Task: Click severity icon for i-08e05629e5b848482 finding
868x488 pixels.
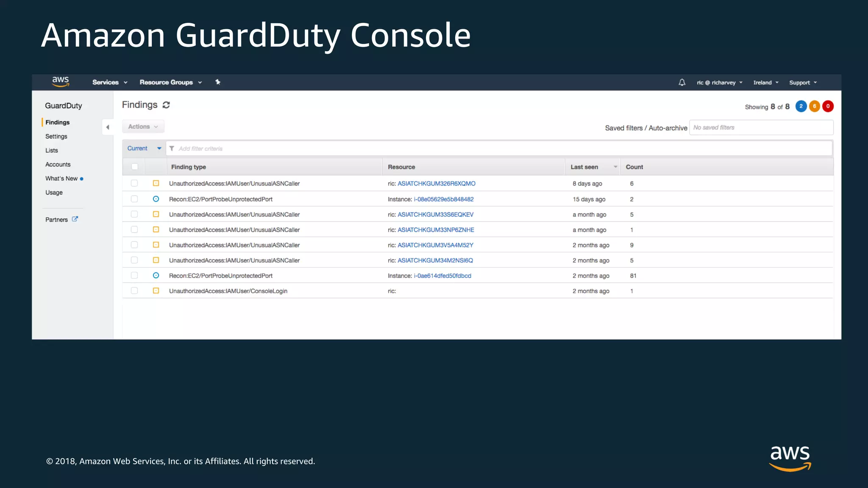Action: (156, 199)
